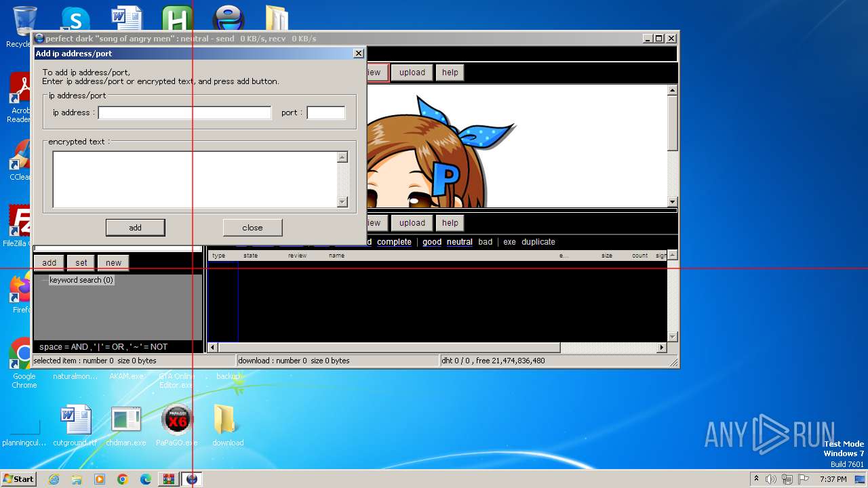
Task: Select the green H application icon on desktop
Action: point(177,19)
